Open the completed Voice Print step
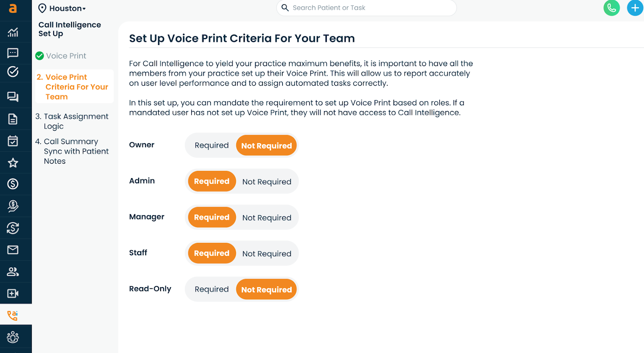This screenshot has width=644, height=353. coord(66,56)
